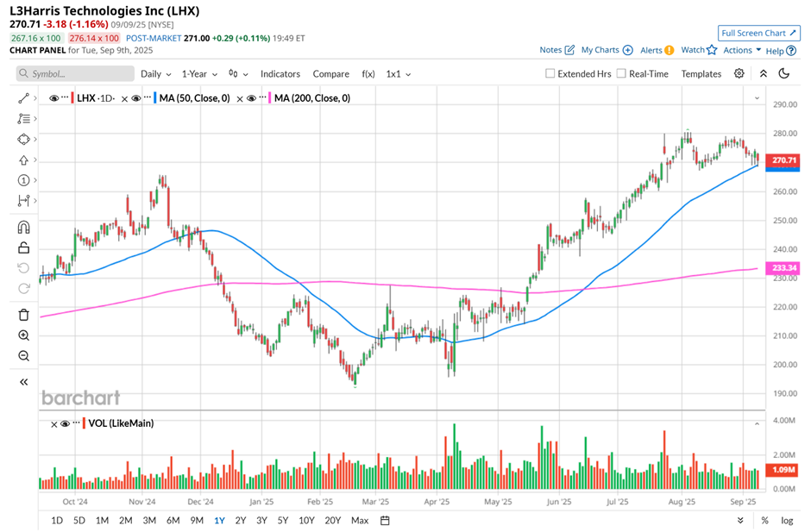
Task: Open the numbered annotation tool
Action: tap(23, 180)
